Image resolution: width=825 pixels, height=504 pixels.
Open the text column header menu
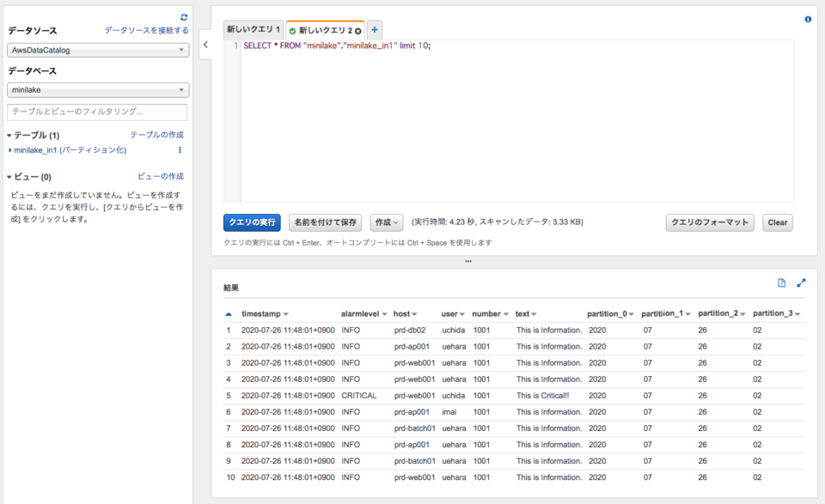(534, 314)
